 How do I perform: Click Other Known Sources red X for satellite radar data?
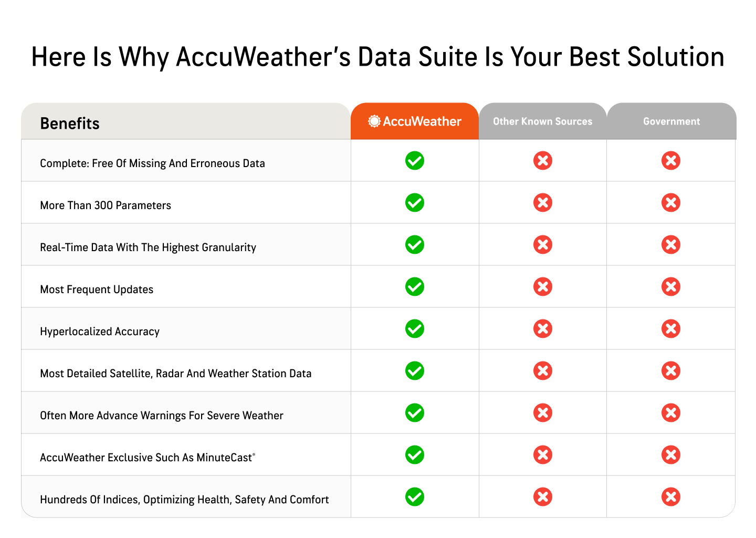[x=543, y=371]
